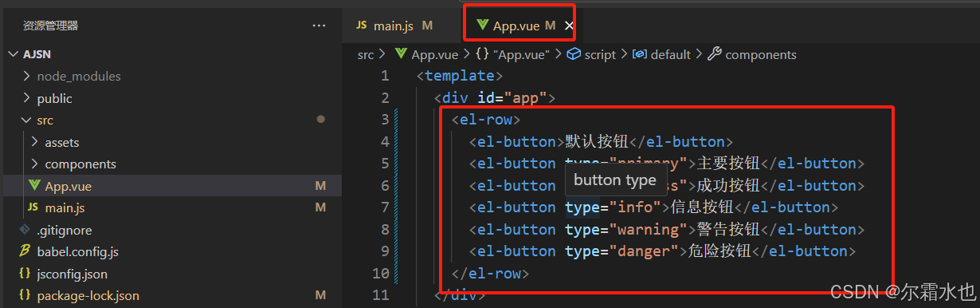Click the script breadcrumb

coord(600,55)
